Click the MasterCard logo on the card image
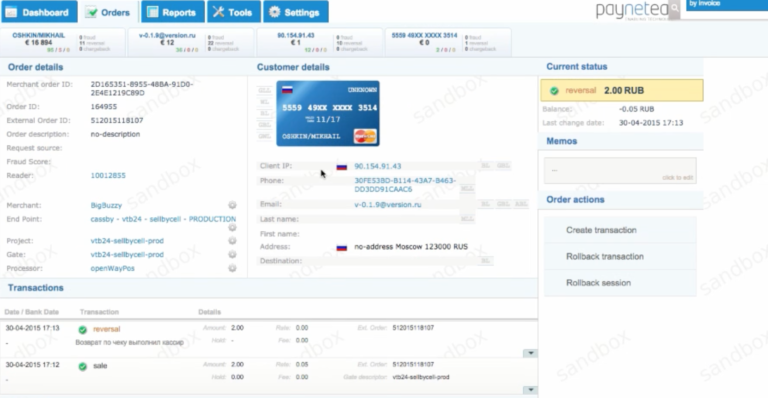Image resolution: width=768 pixels, height=398 pixels. tap(365, 136)
